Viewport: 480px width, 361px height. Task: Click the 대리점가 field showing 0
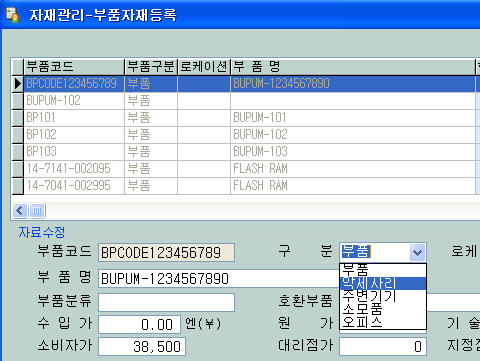coord(383,346)
